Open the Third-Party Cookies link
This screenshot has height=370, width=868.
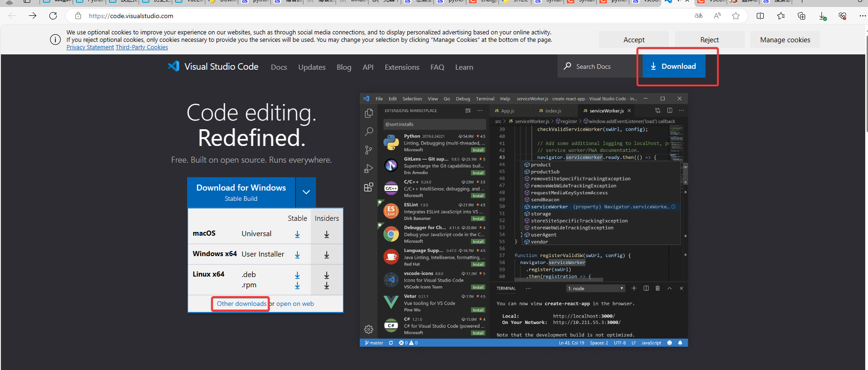[142, 47]
